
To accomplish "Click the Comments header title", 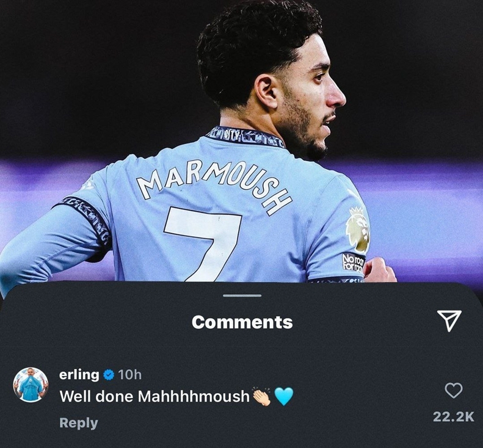I will [242, 322].
